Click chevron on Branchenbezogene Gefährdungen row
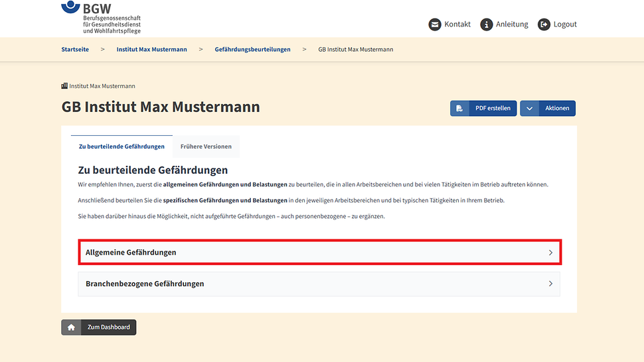644x362 pixels. pos(551,284)
